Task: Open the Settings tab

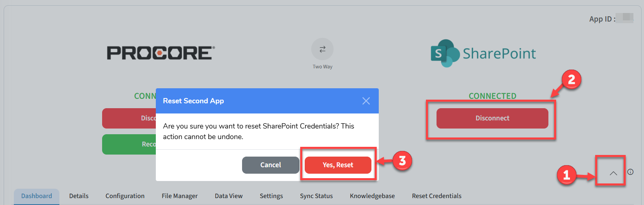Action: pyautogui.click(x=271, y=196)
